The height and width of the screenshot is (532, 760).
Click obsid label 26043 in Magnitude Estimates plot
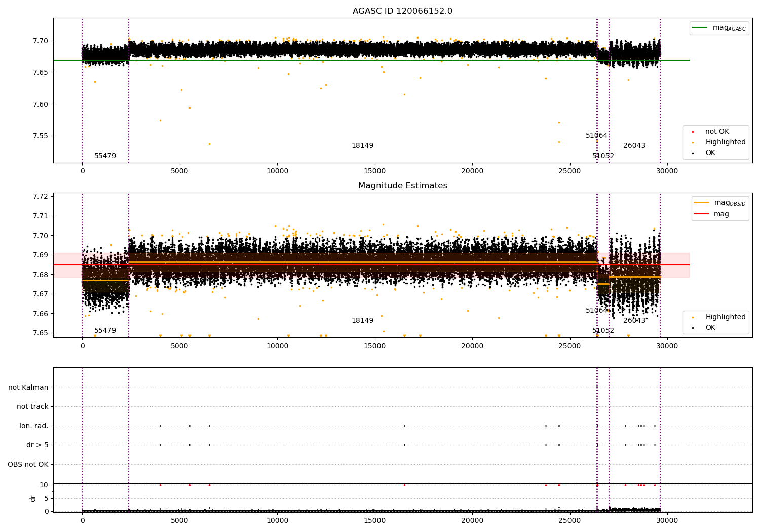click(x=634, y=321)
